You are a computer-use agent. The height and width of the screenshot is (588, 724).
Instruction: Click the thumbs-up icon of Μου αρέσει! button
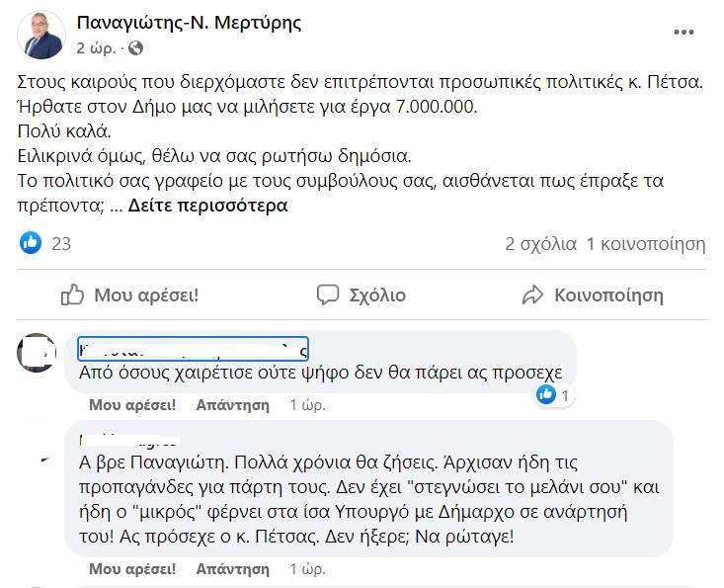coord(72,294)
